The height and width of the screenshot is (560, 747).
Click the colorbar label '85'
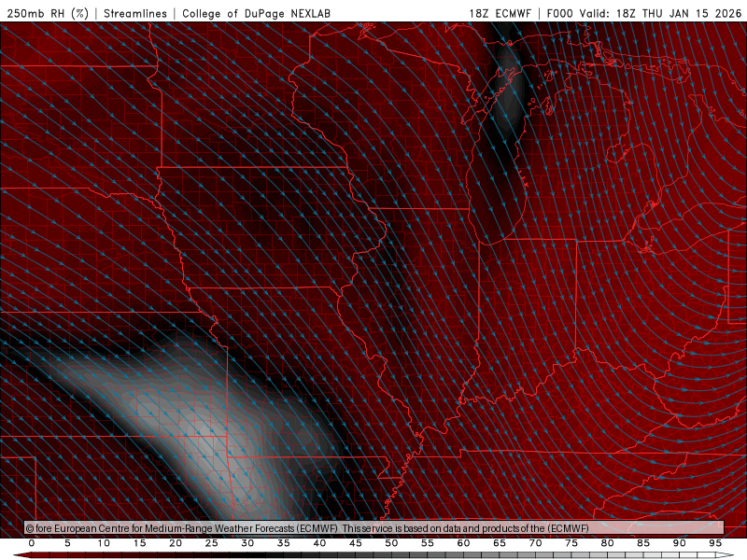[643, 543]
